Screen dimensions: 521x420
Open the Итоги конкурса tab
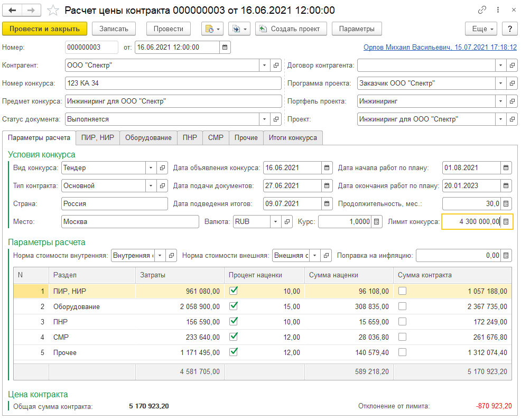(x=293, y=138)
